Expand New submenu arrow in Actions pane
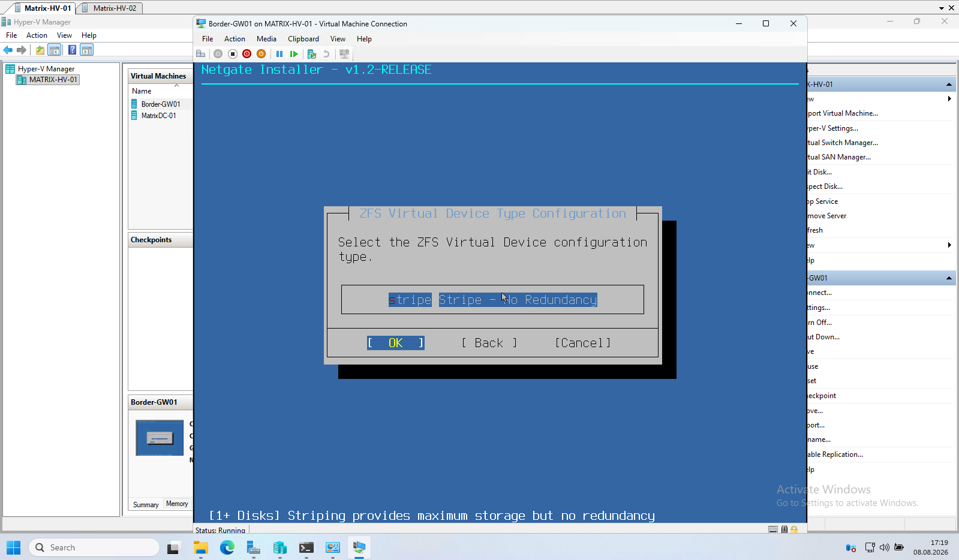The width and height of the screenshot is (959, 560). click(949, 99)
